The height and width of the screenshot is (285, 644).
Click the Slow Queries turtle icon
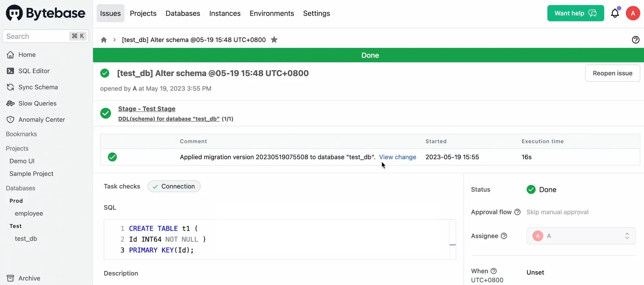(x=10, y=103)
